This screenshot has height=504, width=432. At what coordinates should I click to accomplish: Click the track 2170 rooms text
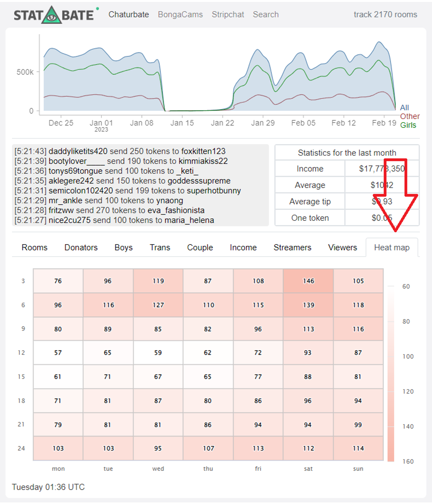pyautogui.click(x=385, y=15)
